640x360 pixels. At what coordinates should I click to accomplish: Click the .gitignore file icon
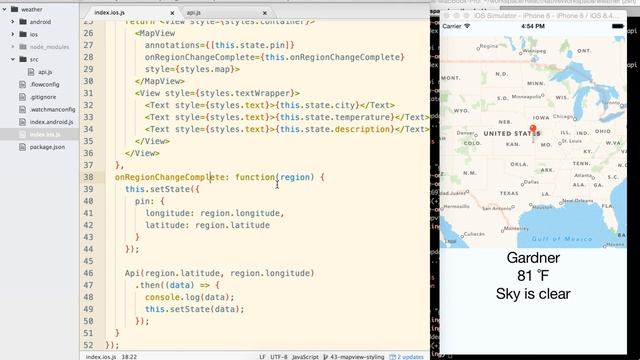click(x=22, y=97)
